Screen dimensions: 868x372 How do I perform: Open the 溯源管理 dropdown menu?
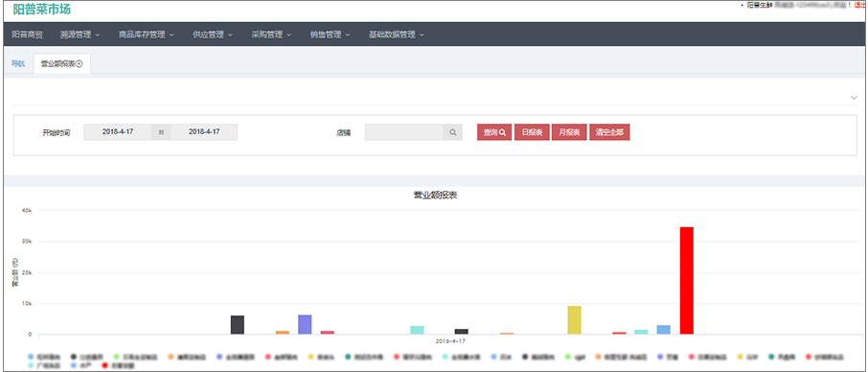click(x=80, y=35)
